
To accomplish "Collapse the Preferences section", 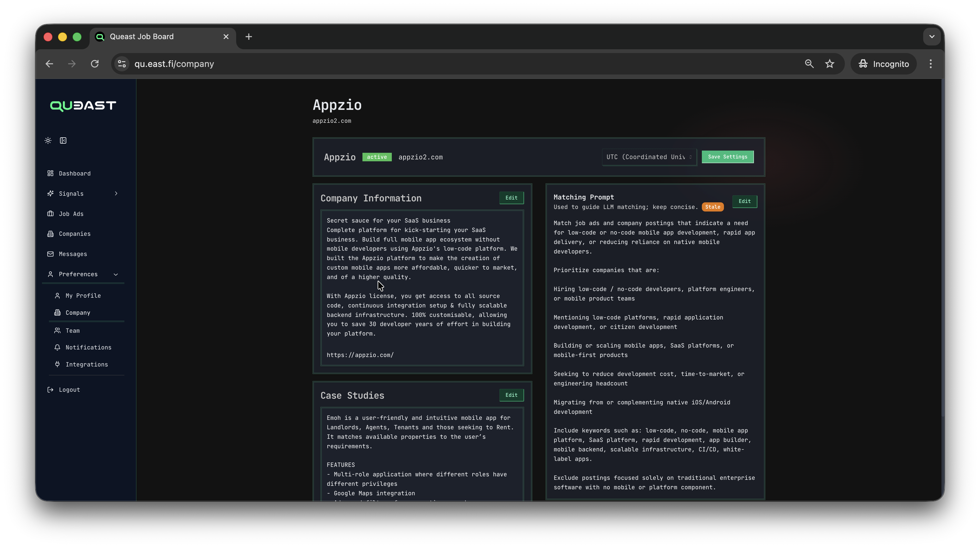I will point(115,274).
